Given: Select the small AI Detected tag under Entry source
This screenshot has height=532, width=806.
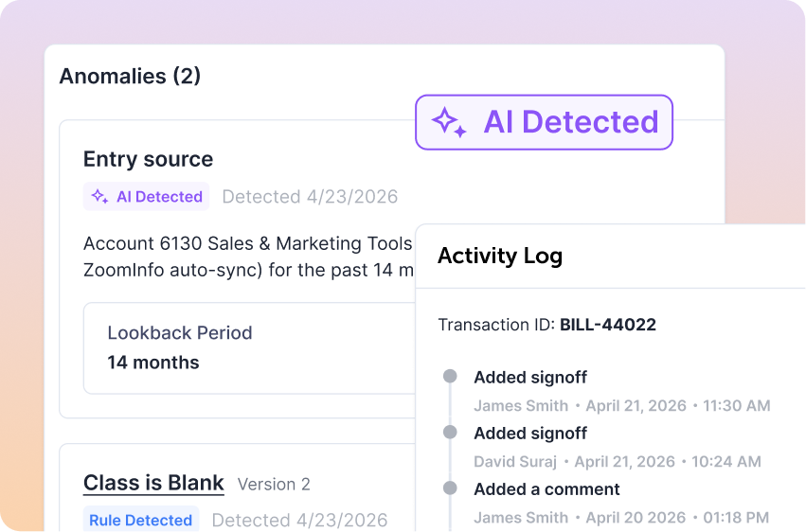Looking at the screenshot, I should 147,196.
